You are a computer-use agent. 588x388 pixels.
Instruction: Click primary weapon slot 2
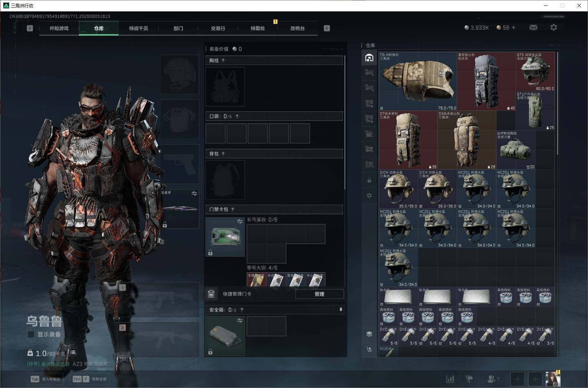pyautogui.click(x=159, y=340)
